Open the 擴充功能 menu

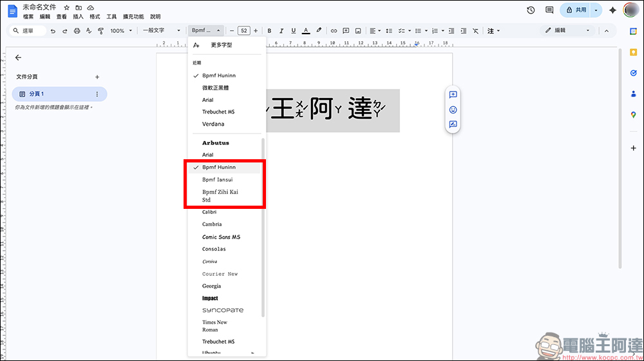point(133,17)
